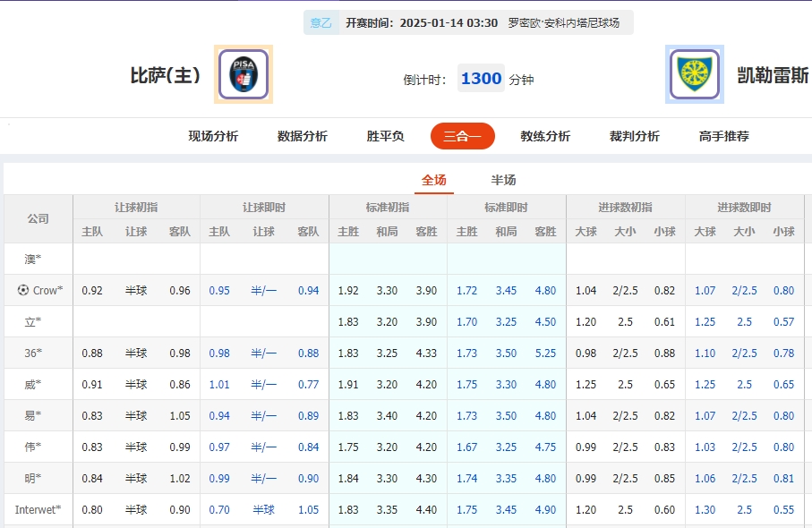Click the 凯勒雷斯 away team crest
812x528 pixels.
click(694, 74)
